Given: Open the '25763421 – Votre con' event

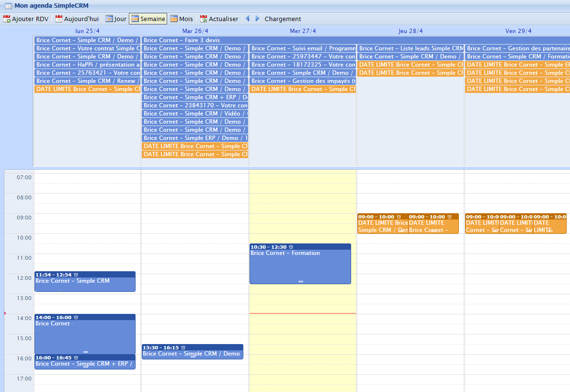Looking at the screenshot, I should (88, 73).
